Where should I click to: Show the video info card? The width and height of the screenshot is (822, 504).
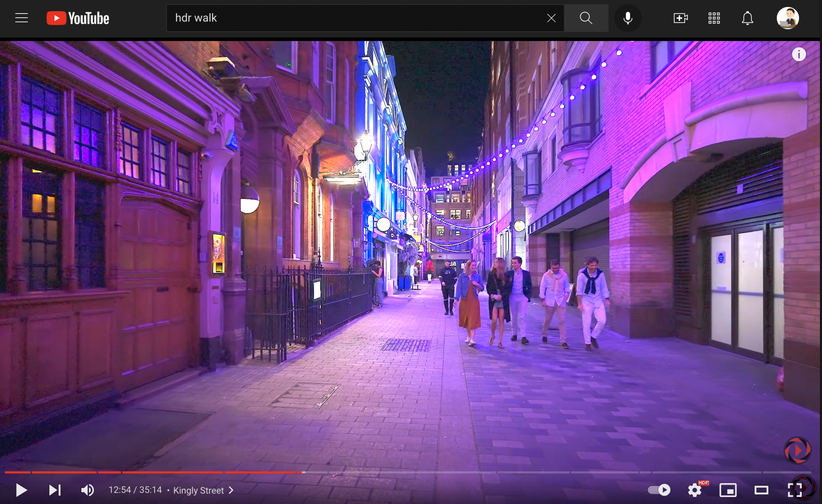pyautogui.click(x=799, y=54)
